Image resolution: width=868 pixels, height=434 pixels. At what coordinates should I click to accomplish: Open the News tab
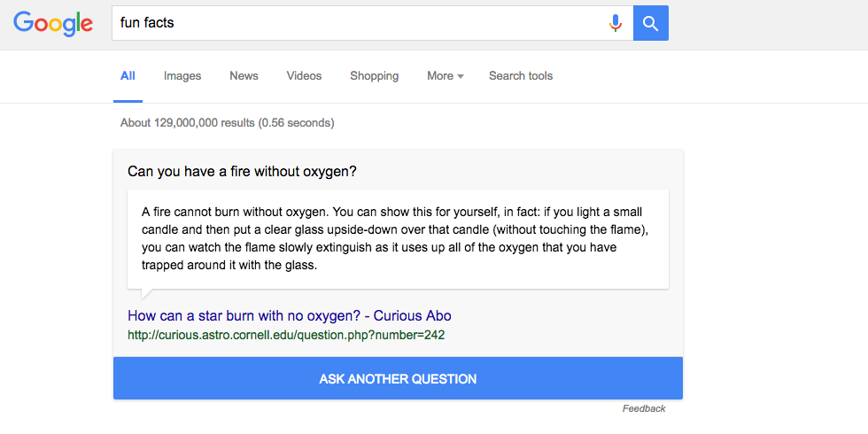pyautogui.click(x=244, y=76)
